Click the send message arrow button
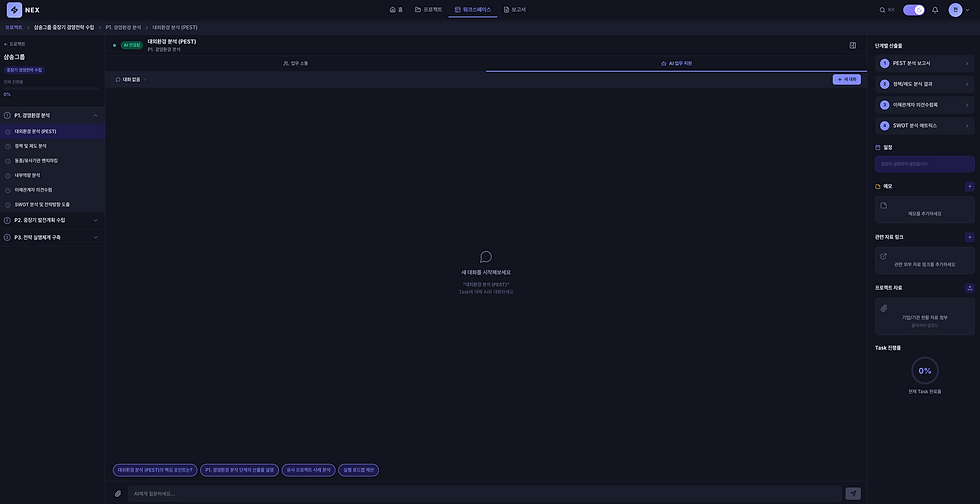Screen dimensions: 980x504 pyautogui.click(x=853, y=493)
